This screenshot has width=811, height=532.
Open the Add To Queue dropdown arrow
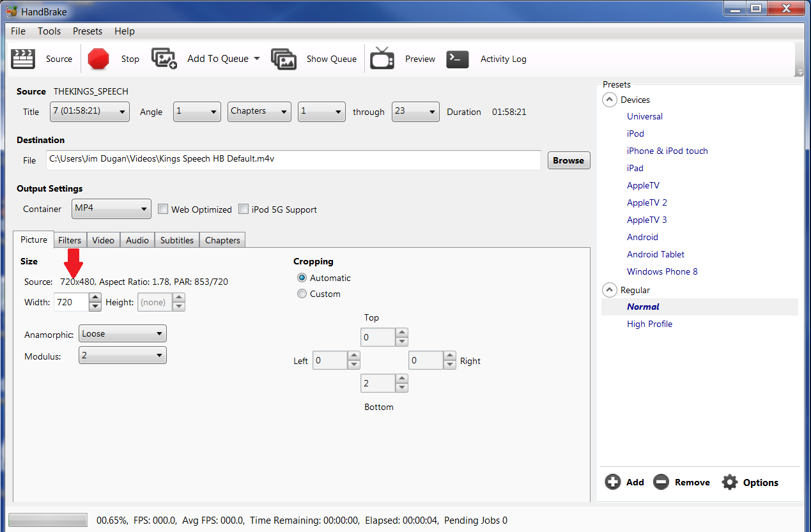point(257,58)
